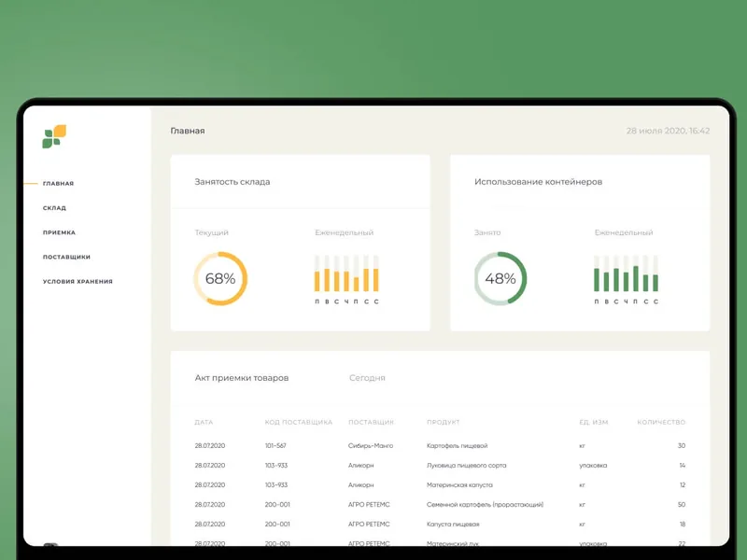Click quantity 12 in Материнская капуста row
This screenshot has width=747, height=560.
click(x=683, y=484)
